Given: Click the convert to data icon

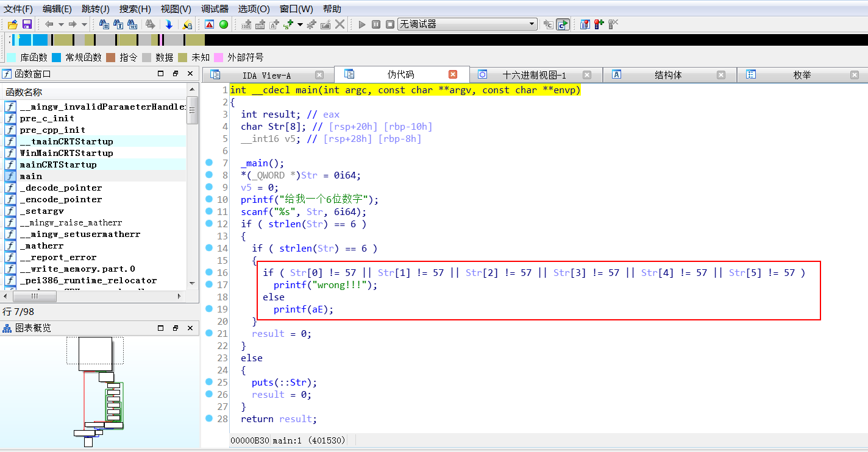Looking at the screenshot, I should (x=260, y=24).
